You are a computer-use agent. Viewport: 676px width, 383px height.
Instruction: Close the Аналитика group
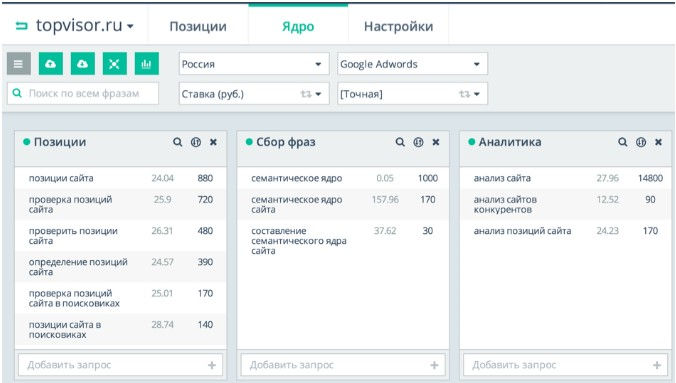pos(658,142)
